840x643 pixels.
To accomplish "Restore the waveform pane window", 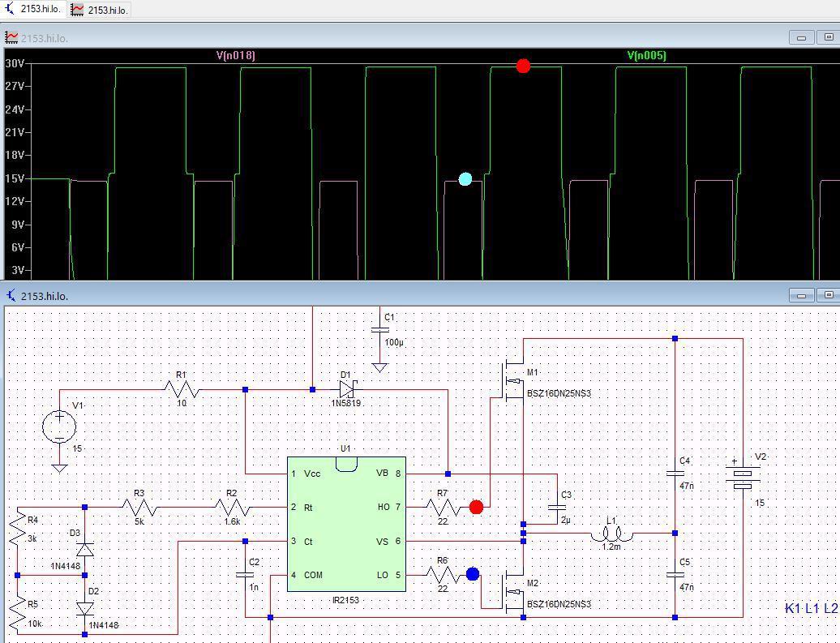I will [x=828, y=37].
